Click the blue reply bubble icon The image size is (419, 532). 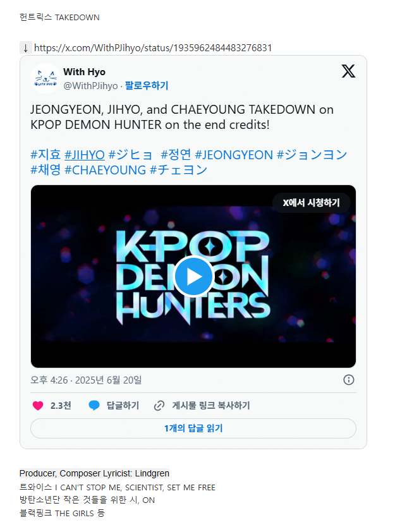(x=94, y=406)
